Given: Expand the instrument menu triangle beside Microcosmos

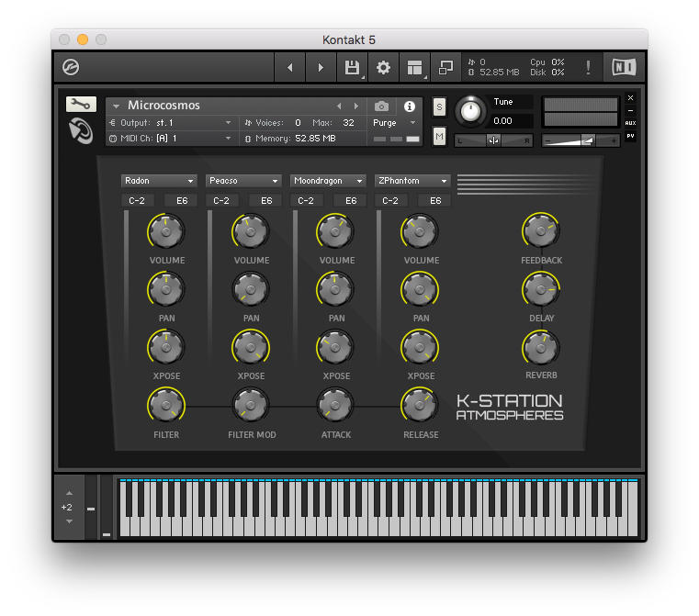Looking at the screenshot, I should point(116,106).
